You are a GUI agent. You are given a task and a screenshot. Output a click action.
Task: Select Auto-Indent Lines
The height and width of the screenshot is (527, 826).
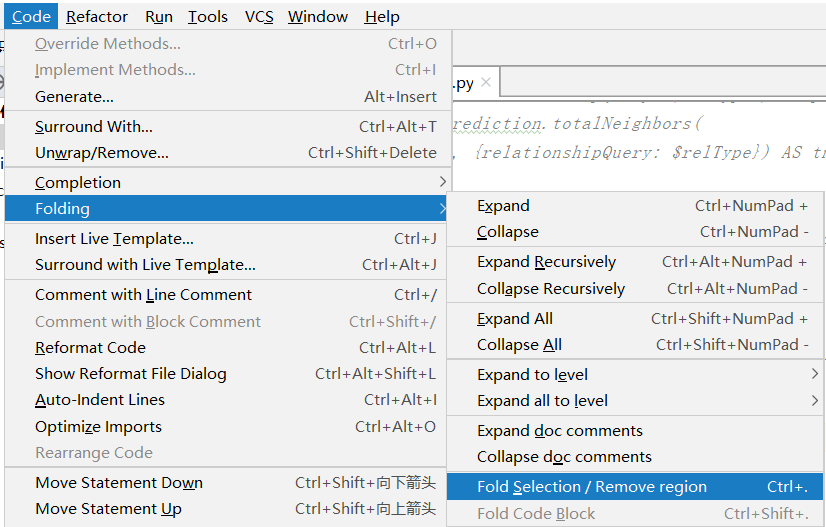[x=225, y=400]
